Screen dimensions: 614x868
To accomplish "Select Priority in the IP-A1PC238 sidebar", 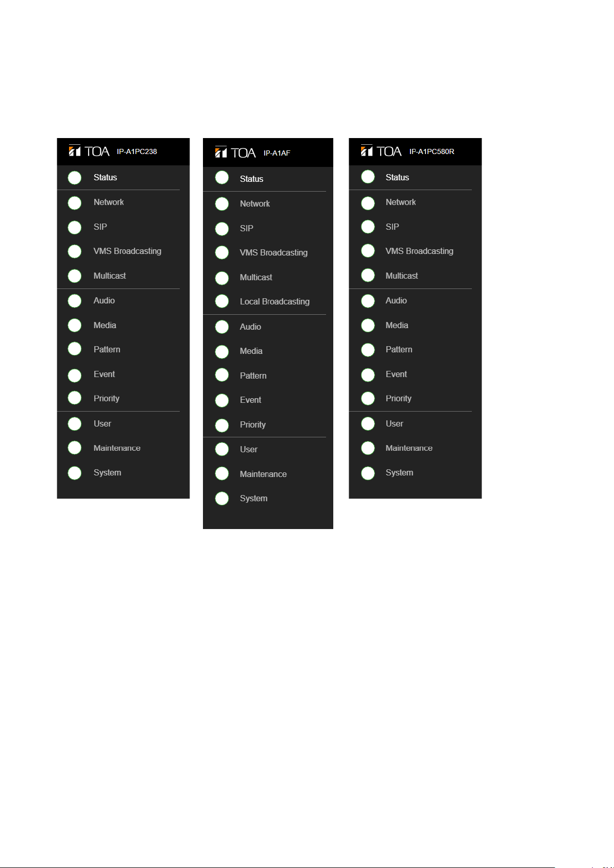I will (x=107, y=398).
